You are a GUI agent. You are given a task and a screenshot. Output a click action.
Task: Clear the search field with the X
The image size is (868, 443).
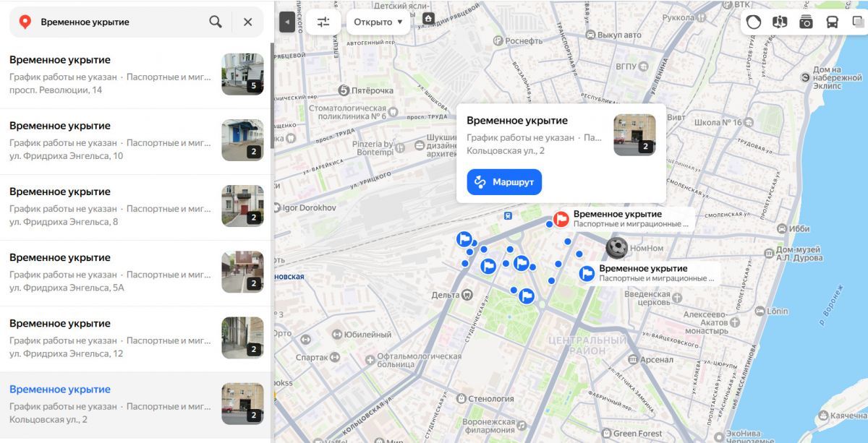(248, 22)
